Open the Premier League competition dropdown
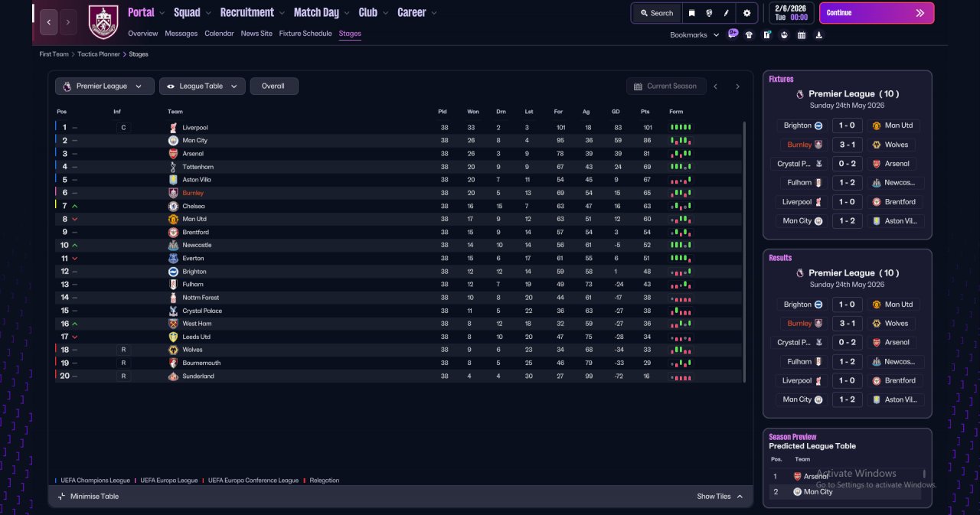 105,86
